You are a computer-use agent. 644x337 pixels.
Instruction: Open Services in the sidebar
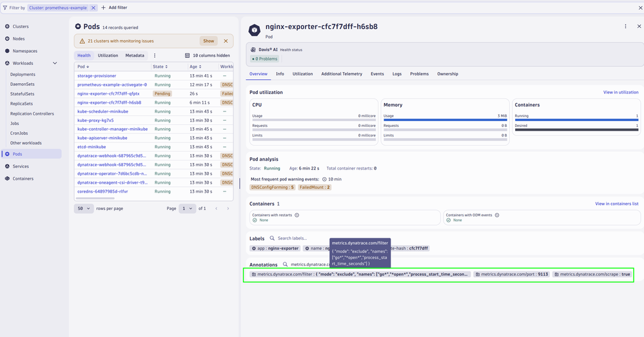point(21,166)
